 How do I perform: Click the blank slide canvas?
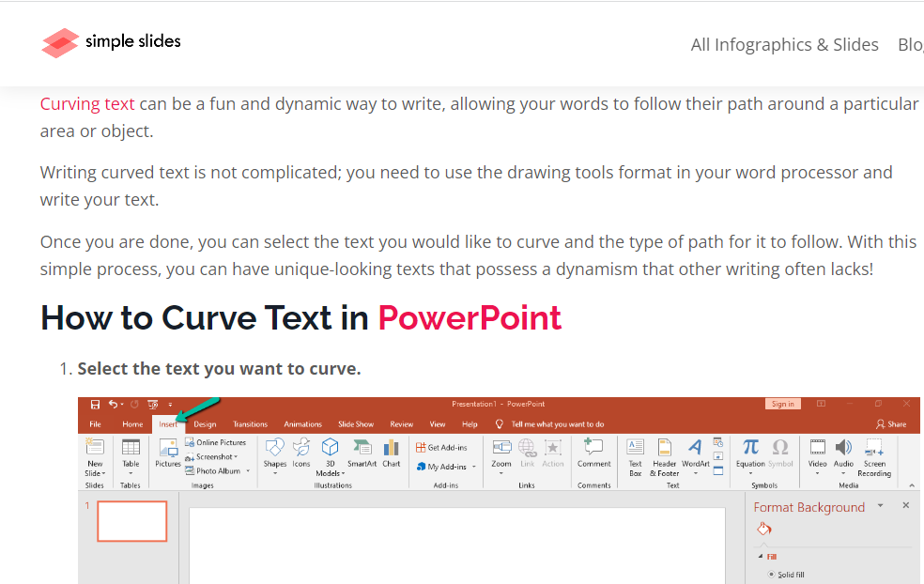pyautogui.click(x=456, y=546)
